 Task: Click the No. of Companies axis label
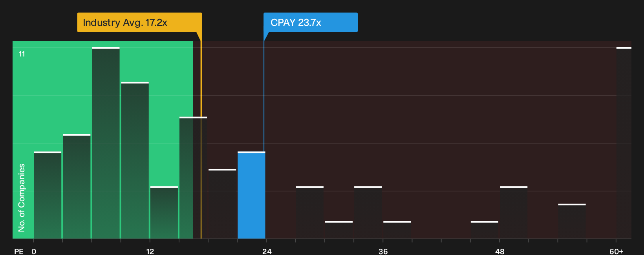point(22,197)
